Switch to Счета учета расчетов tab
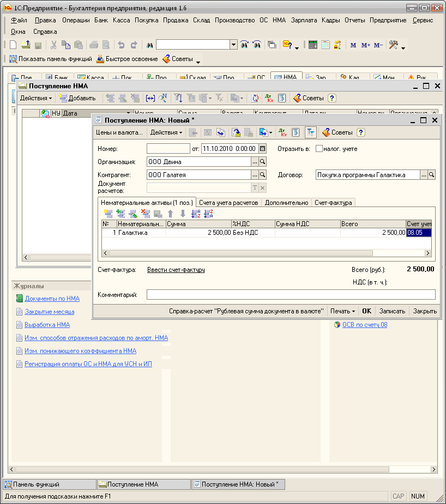This screenshot has height=504, width=446. click(x=228, y=203)
